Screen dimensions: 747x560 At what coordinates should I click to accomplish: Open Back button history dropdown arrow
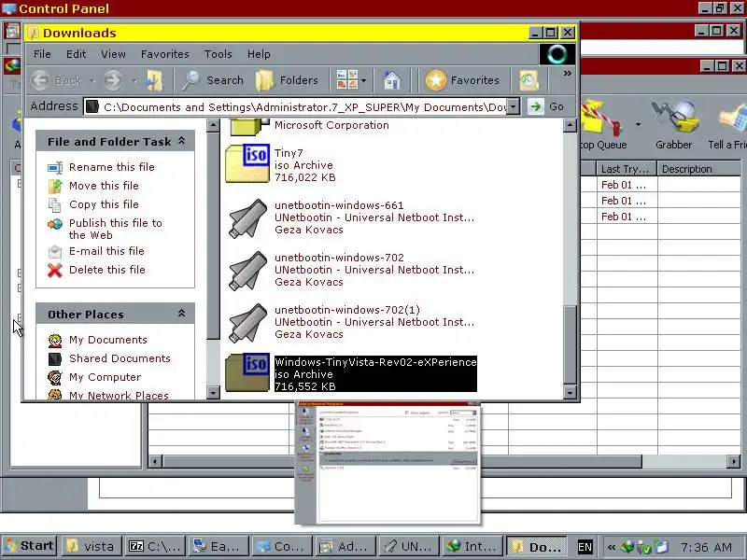(x=92, y=80)
